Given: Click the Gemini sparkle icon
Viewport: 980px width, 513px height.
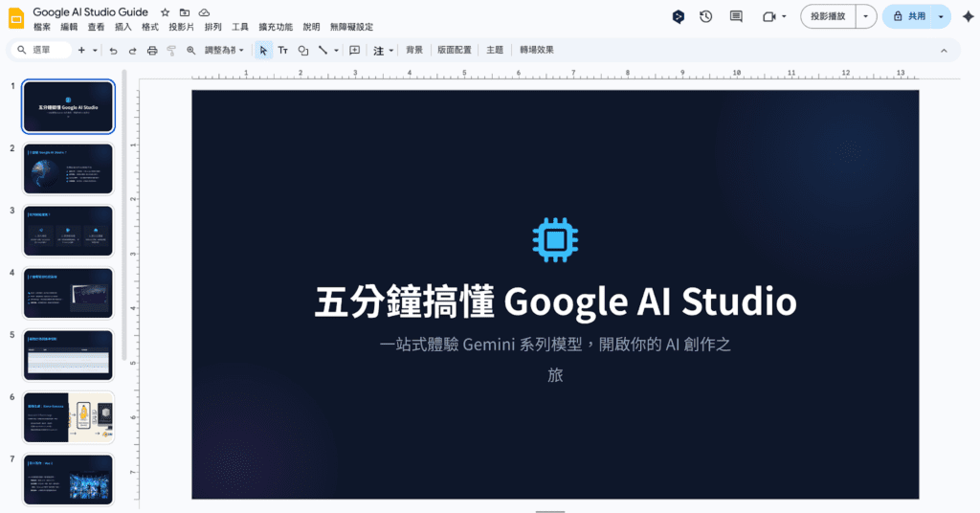Looking at the screenshot, I should click(x=968, y=16).
